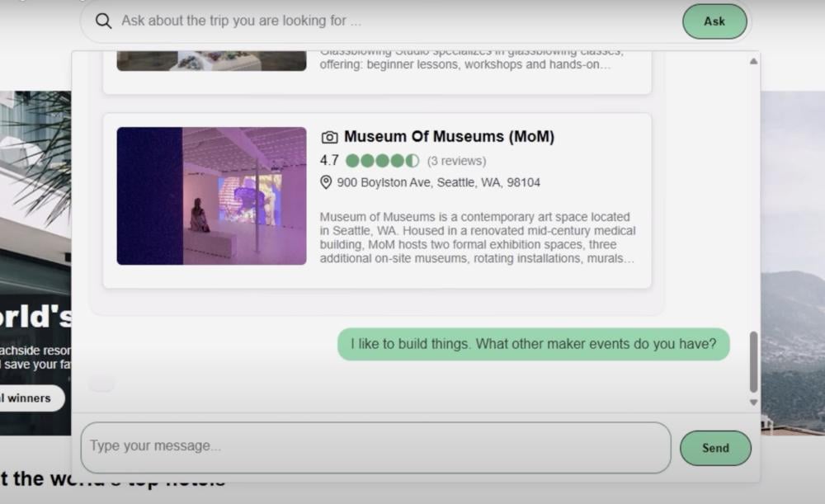Click the 'I like to build things' message bubble
Screen dimensions: 825x504
point(534,344)
